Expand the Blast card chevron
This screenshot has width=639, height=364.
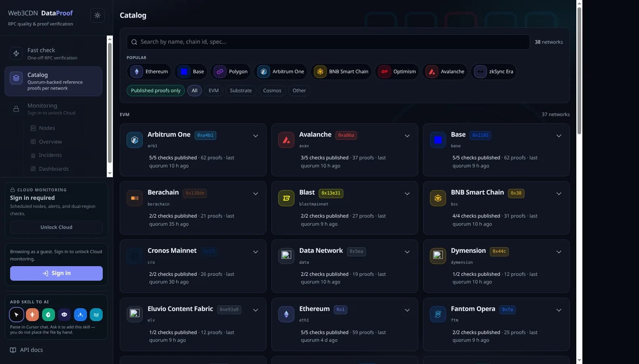[x=407, y=194]
